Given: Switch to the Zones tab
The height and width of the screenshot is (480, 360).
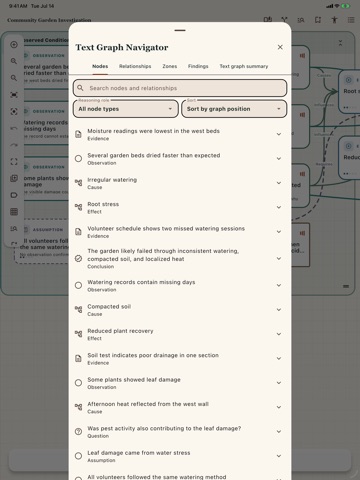Looking at the screenshot, I should [170, 66].
